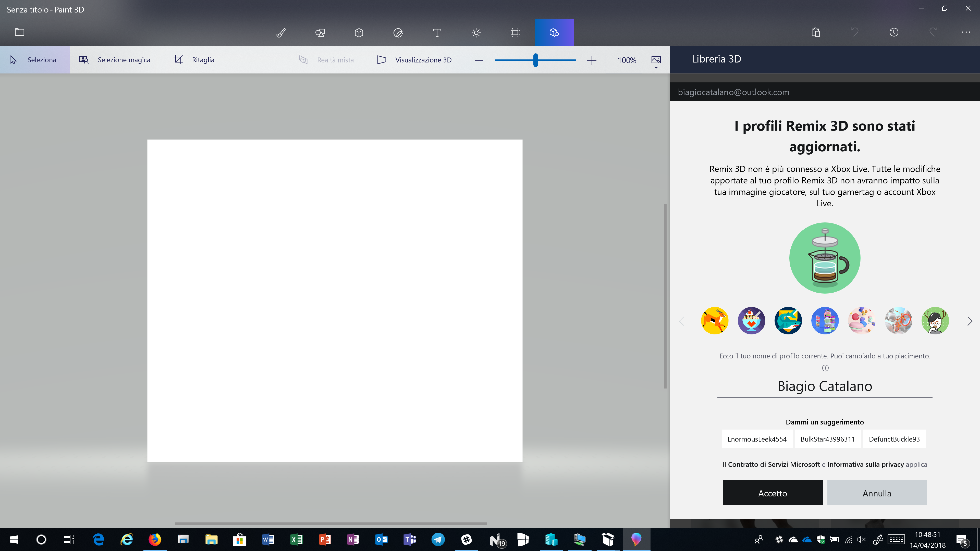
Task: Open the History clock icon
Action: point(894,32)
